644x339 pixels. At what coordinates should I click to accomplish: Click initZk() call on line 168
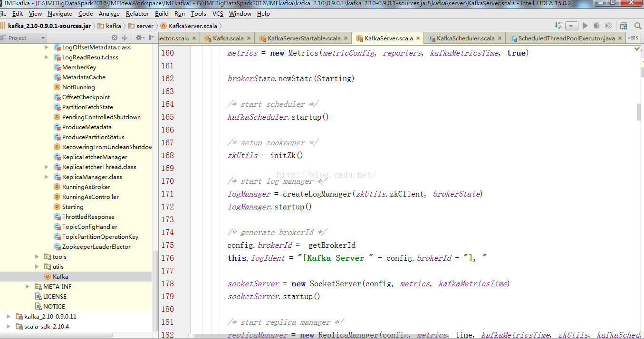[287, 155]
